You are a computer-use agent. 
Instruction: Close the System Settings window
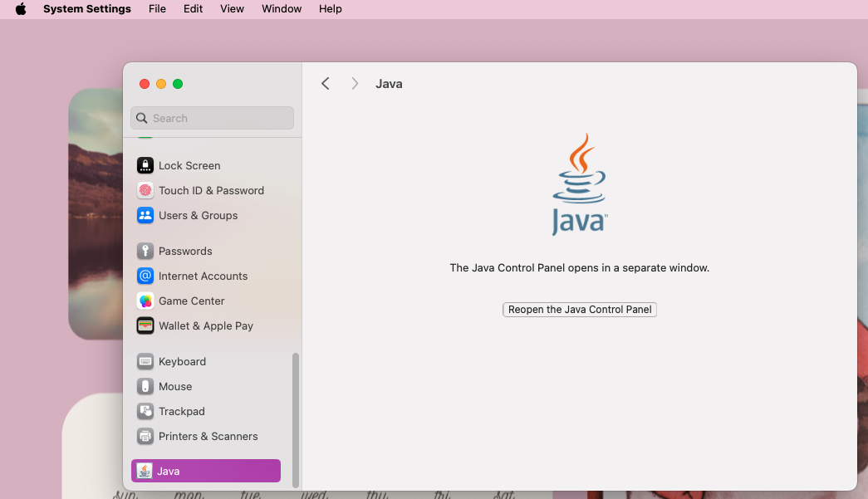tap(145, 84)
